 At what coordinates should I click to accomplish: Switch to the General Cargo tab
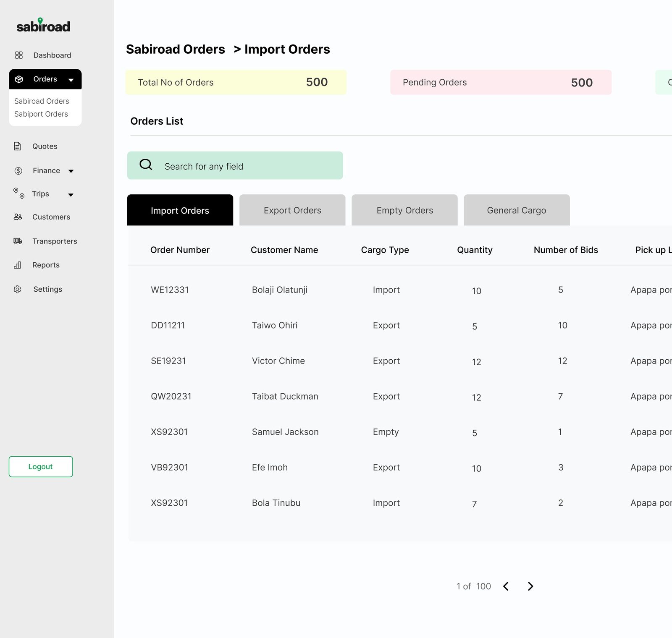click(517, 210)
